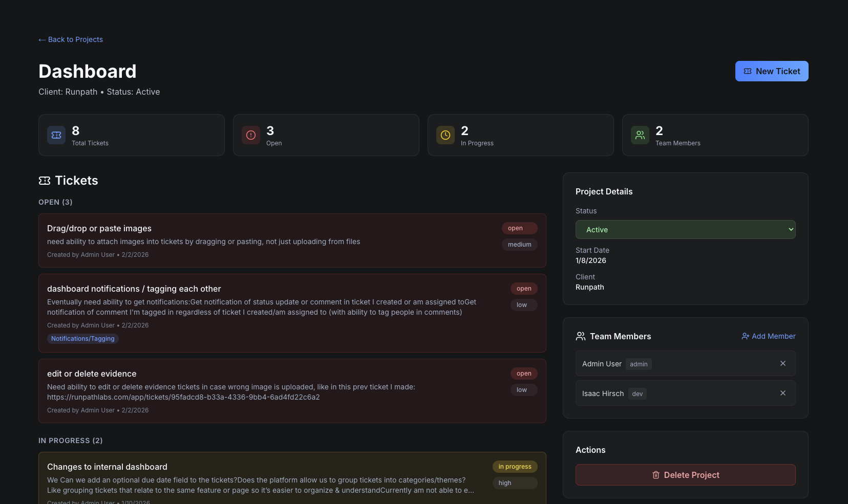Screen dimensions: 848x504
Task: Click the Notifications/Tagging tag label
Action: click(x=83, y=339)
